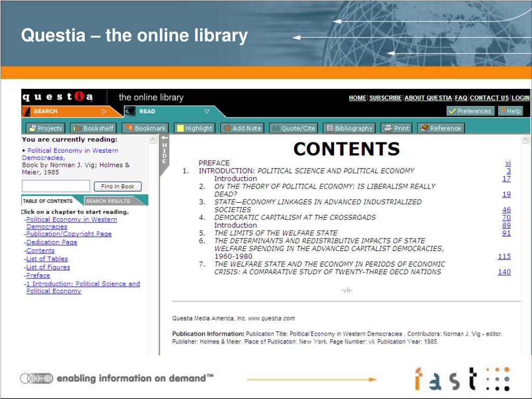Image resolution: width=532 pixels, height=399 pixels.
Task: Activate the Highlight tool
Action: coord(194,128)
